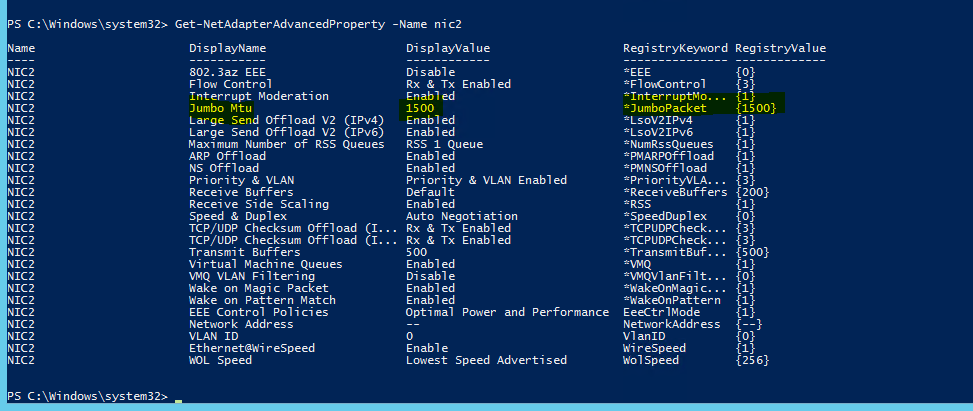Click Large Send Offload V2 (IPv6) text
973x411 pixels.
point(280,132)
